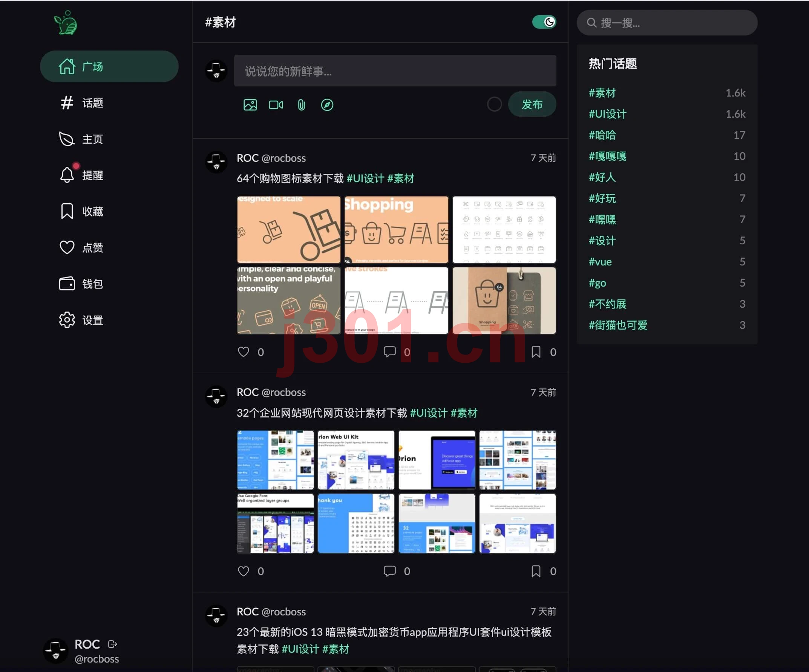Open the 'hank you' blue icons thumbnail
The width and height of the screenshot is (809, 672).
(356, 523)
